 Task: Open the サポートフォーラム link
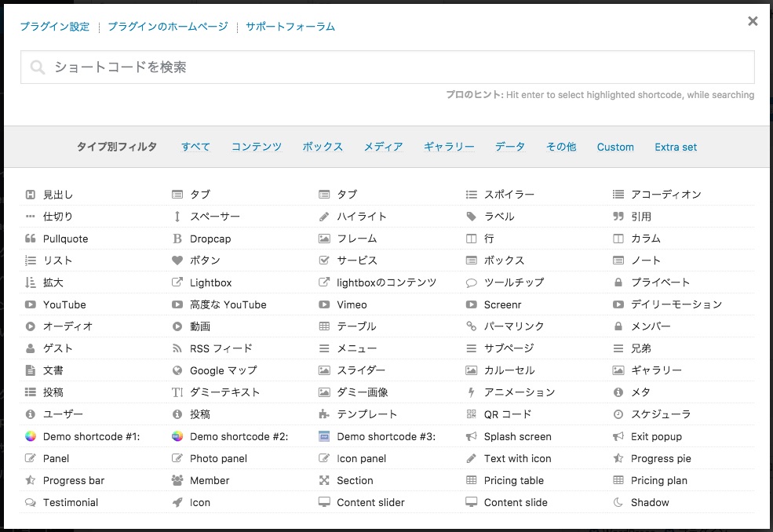point(290,27)
